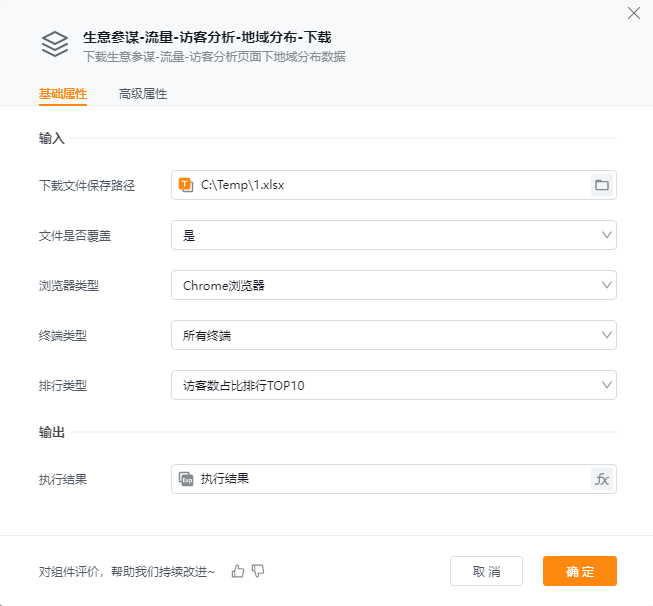Open the 文件是否覆盖 dropdown

393,235
